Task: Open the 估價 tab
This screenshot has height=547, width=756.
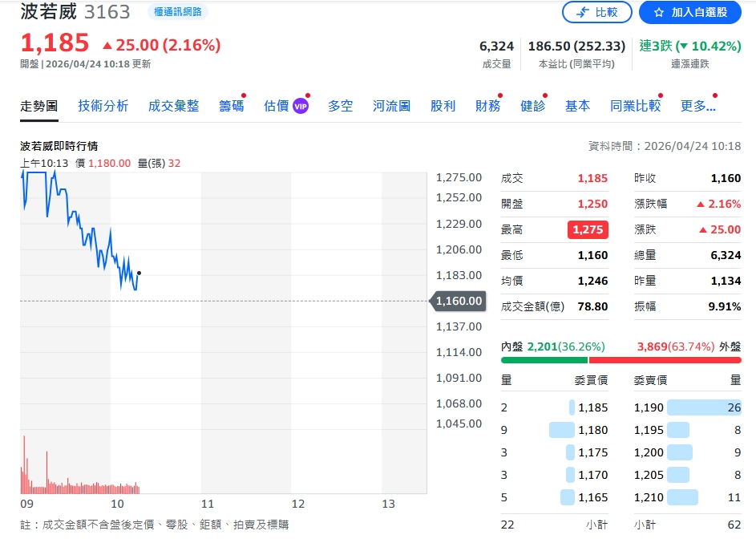Action: click(x=277, y=106)
